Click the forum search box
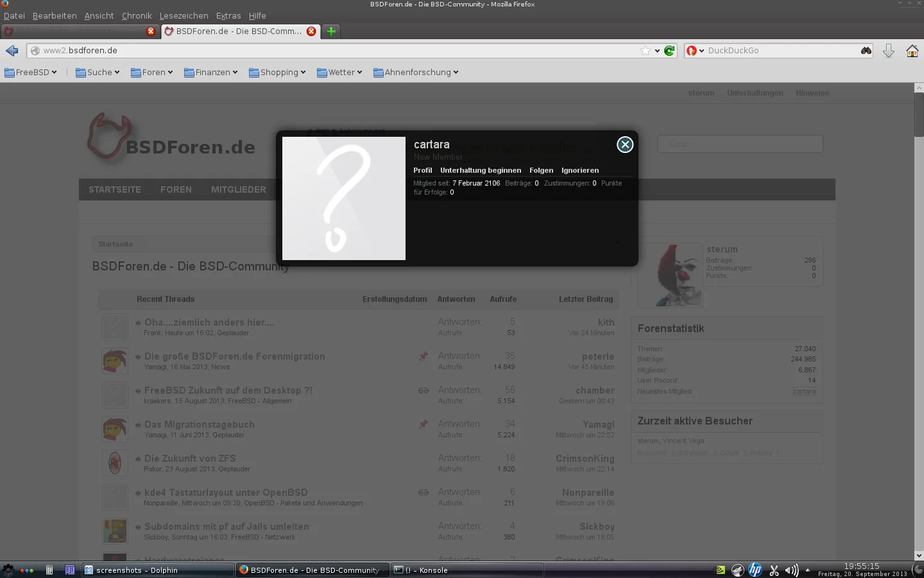The height and width of the screenshot is (578, 924). 740,144
